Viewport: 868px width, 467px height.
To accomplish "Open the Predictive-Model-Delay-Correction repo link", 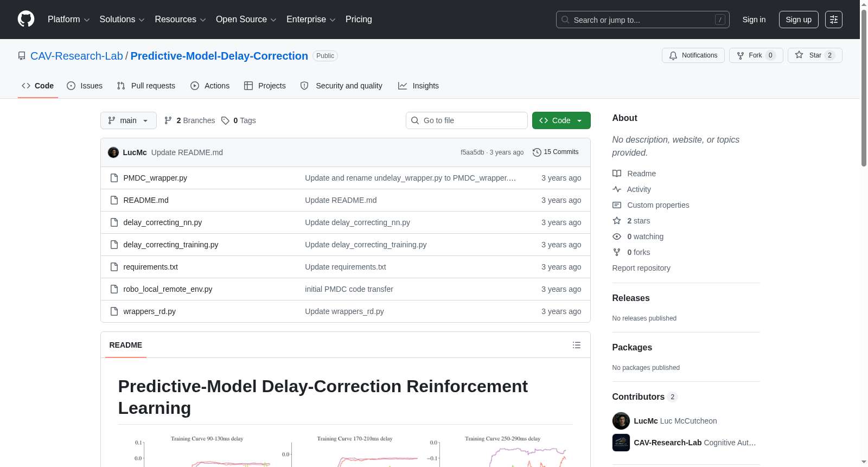I will pos(219,56).
